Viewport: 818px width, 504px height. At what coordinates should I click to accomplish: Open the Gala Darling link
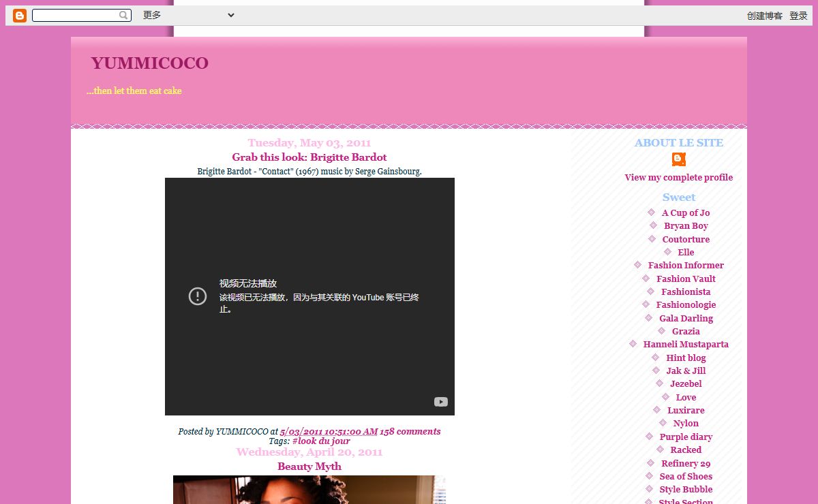pyautogui.click(x=686, y=318)
